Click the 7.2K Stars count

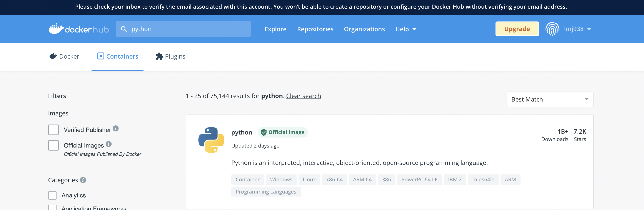pos(580,135)
